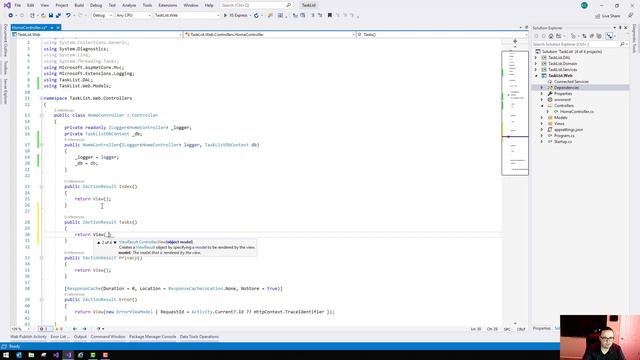Select Connected Services node

(571, 82)
